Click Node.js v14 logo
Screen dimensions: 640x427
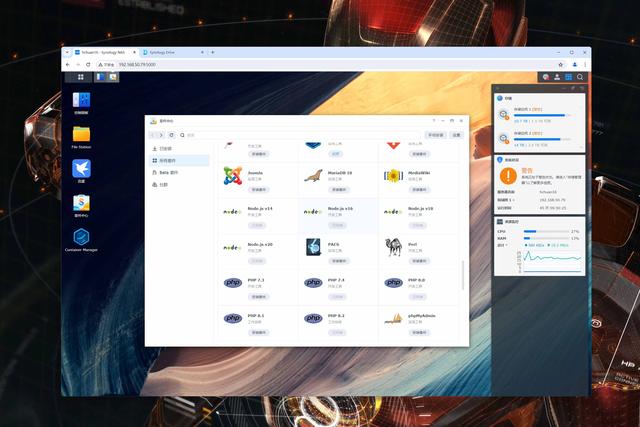click(x=232, y=212)
